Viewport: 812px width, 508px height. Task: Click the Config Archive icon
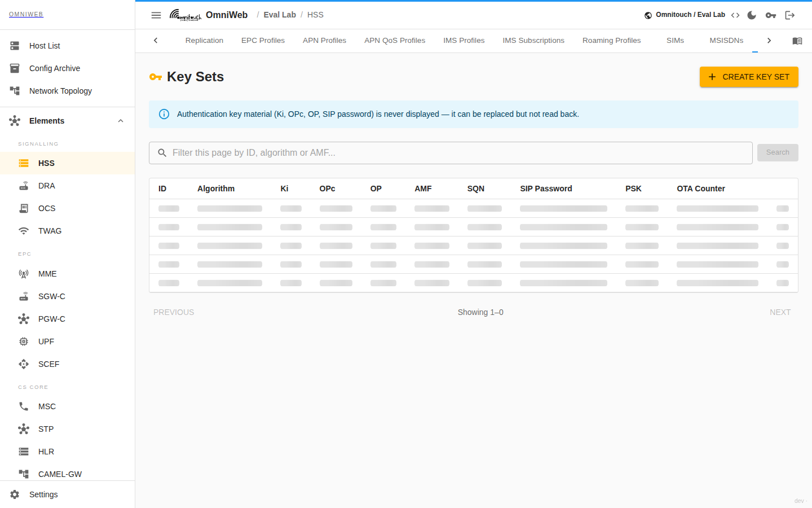15,68
